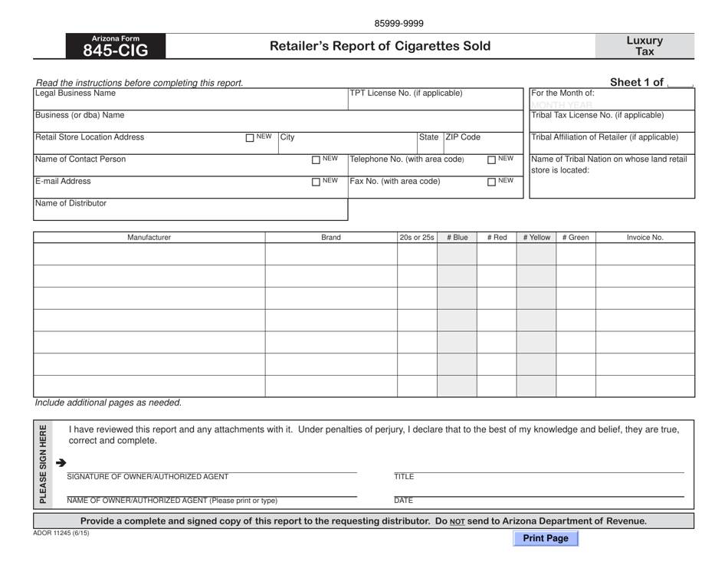Check the NEW box beside Retail Store Location Address
This screenshot has height=562, width=728.
(249, 138)
